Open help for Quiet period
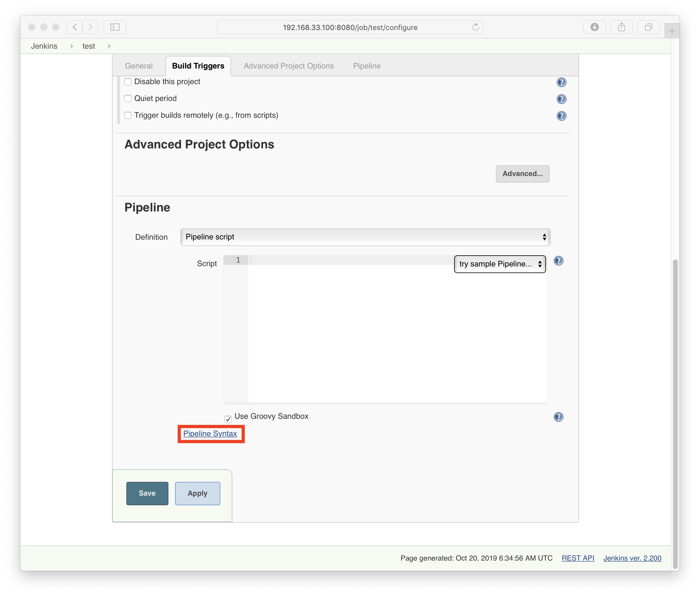Screen dimensions: 700x596 [561, 99]
